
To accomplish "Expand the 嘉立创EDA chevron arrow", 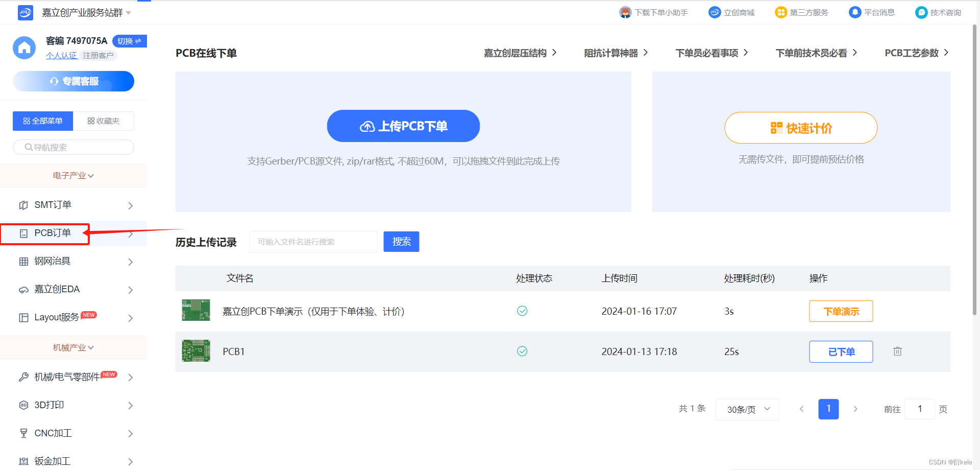I will (x=131, y=290).
